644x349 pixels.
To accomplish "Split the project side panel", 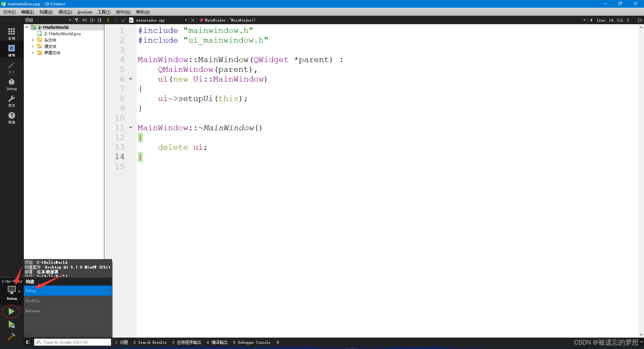I will pos(93,20).
